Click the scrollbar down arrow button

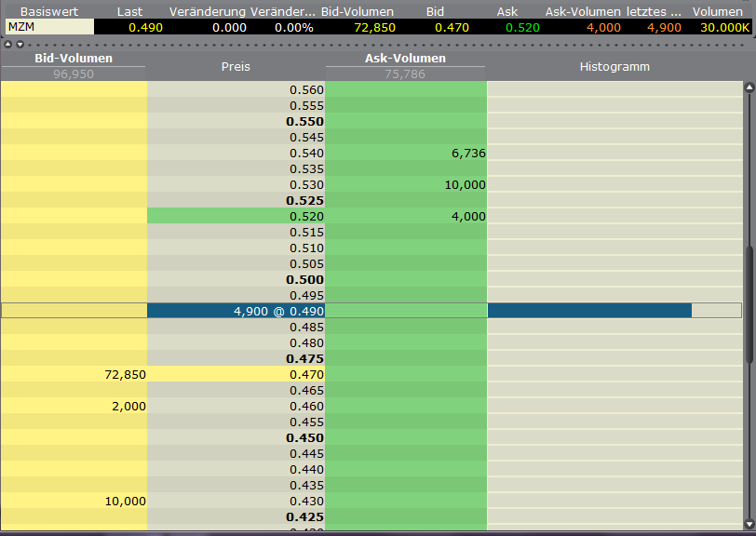tap(749, 523)
